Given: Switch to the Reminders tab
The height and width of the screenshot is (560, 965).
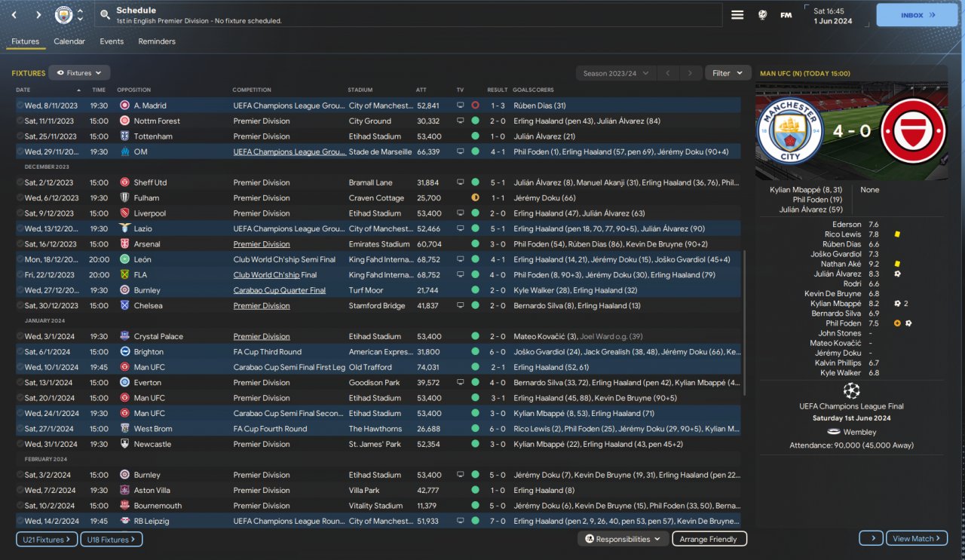Looking at the screenshot, I should click(157, 41).
